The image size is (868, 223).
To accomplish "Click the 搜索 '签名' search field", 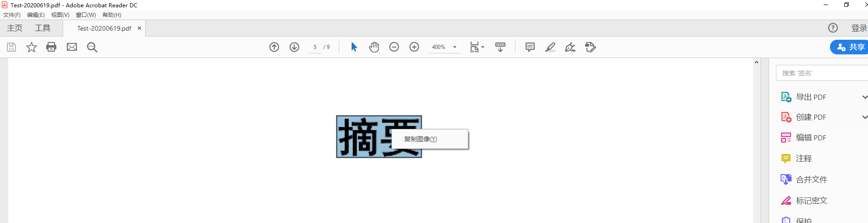I will pyautogui.click(x=822, y=73).
